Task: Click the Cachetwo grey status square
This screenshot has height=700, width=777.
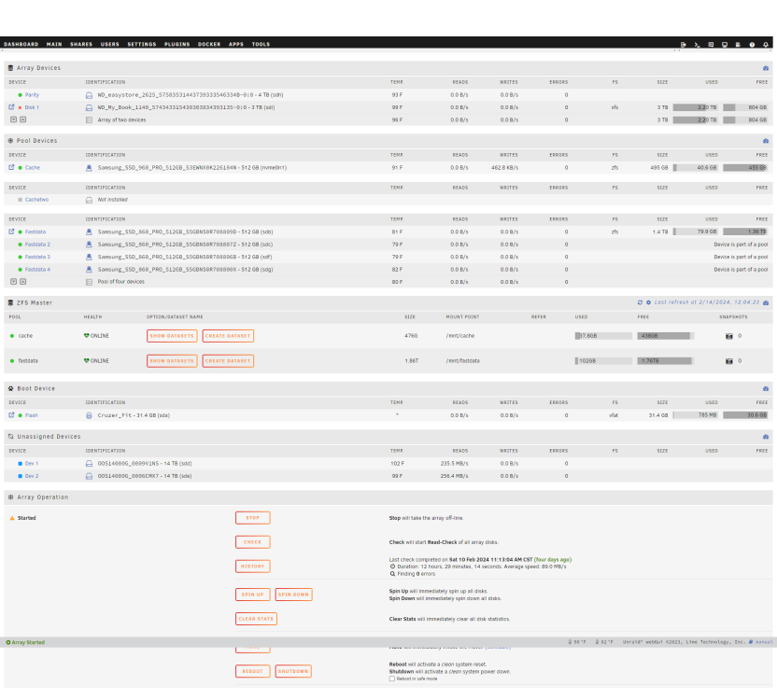Action: pyautogui.click(x=20, y=200)
